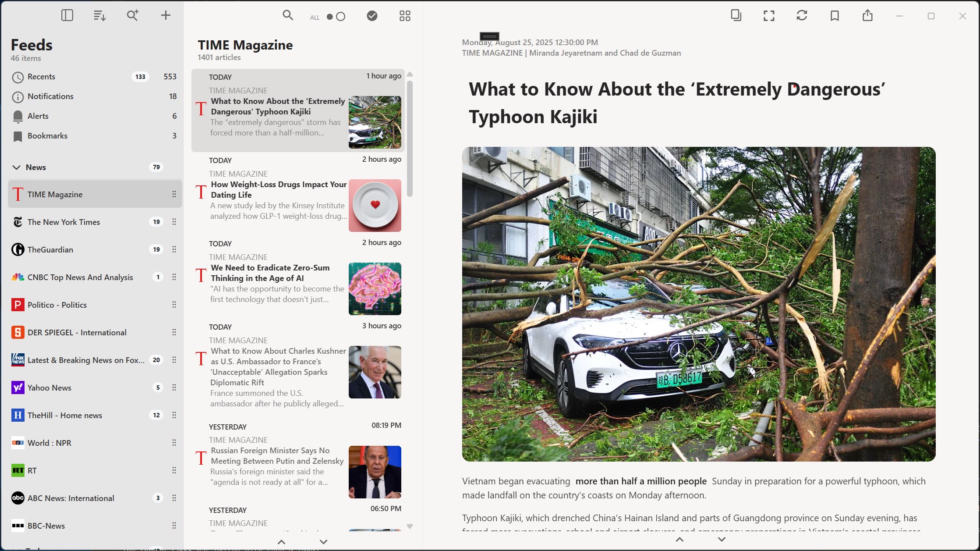Collapse the News folder chevron
The image size is (980, 551).
tap(17, 167)
